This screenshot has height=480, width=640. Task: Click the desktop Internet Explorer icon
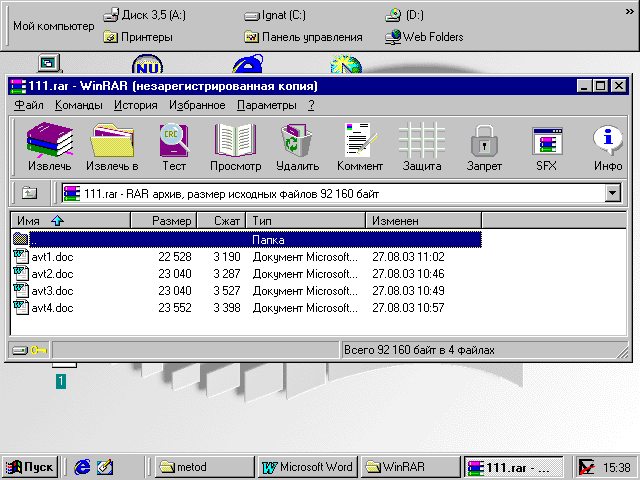tap(248, 64)
